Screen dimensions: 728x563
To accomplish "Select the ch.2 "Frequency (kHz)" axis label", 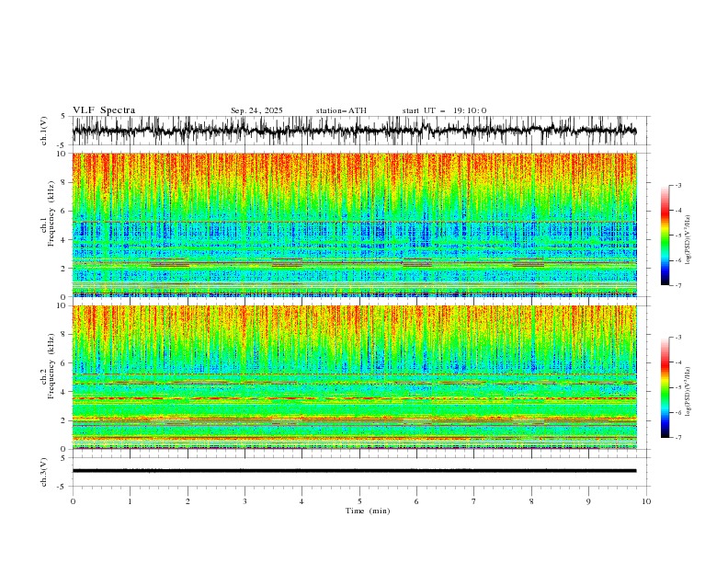I will pos(51,366).
